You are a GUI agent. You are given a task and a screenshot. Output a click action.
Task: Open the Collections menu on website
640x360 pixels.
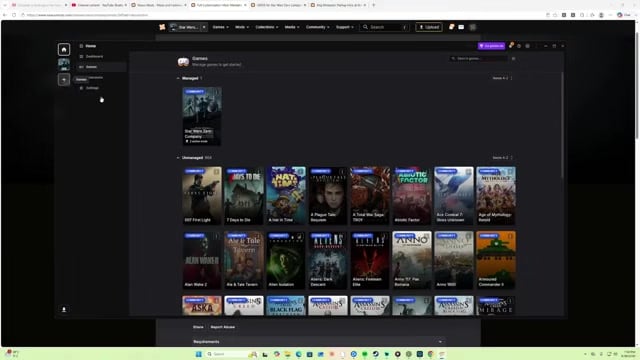tap(267, 27)
